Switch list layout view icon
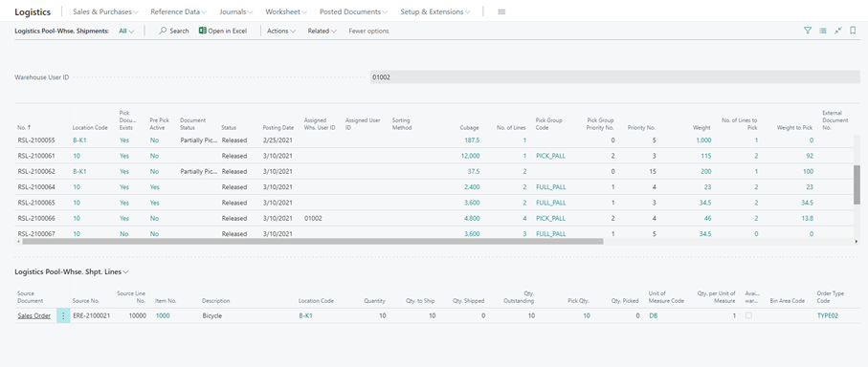The height and width of the screenshot is (367, 868). 823,31
